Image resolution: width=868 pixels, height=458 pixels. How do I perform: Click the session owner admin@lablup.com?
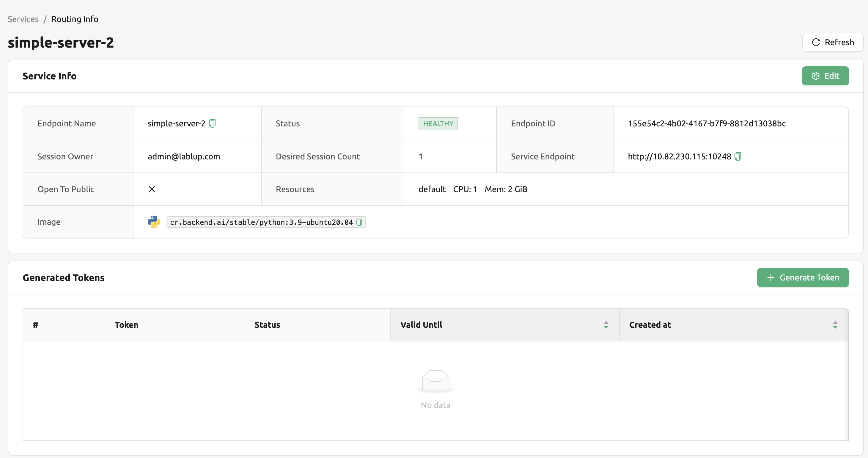184,157
